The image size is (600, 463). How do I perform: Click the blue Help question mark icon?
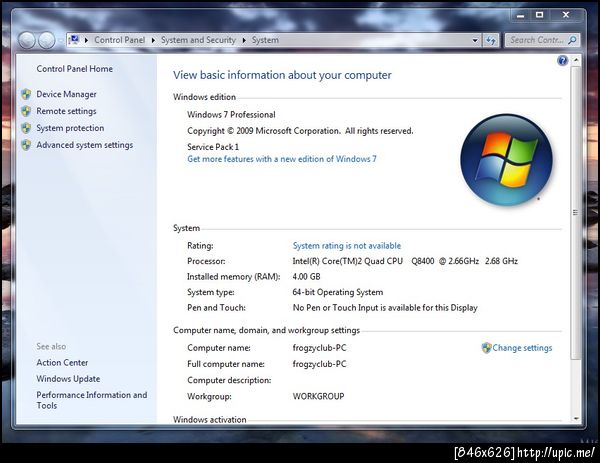tap(562, 60)
